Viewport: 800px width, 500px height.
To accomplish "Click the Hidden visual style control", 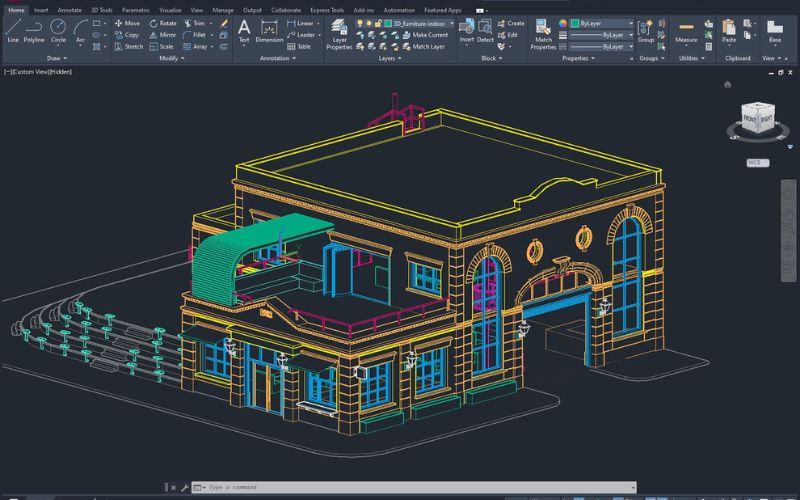I will pyautogui.click(x=59, y=71).
